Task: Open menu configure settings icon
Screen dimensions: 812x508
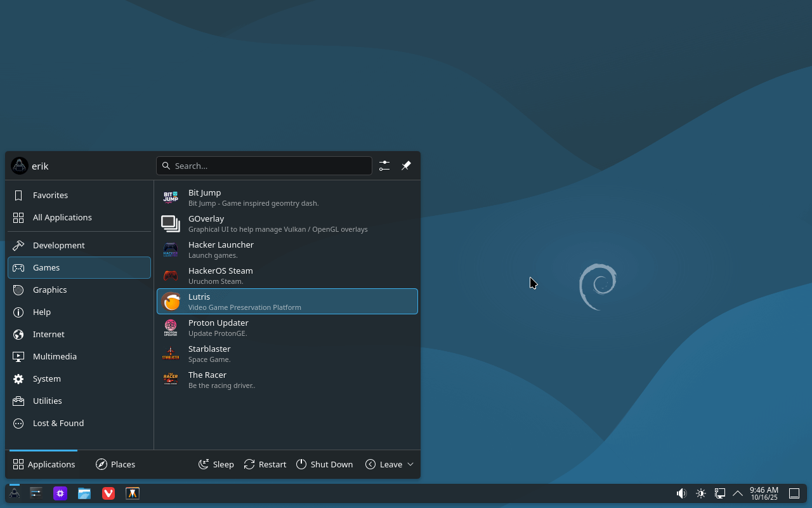Action: (384, 166)
